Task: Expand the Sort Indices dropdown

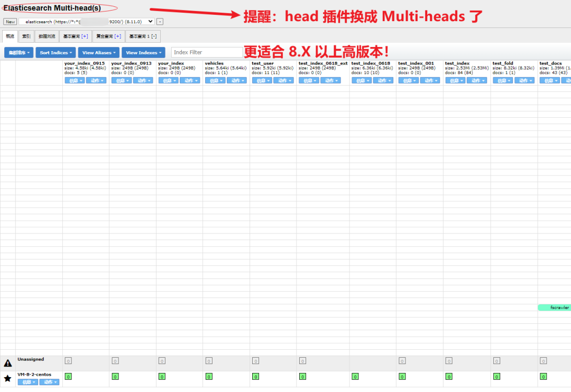Action: pos(56,52)
